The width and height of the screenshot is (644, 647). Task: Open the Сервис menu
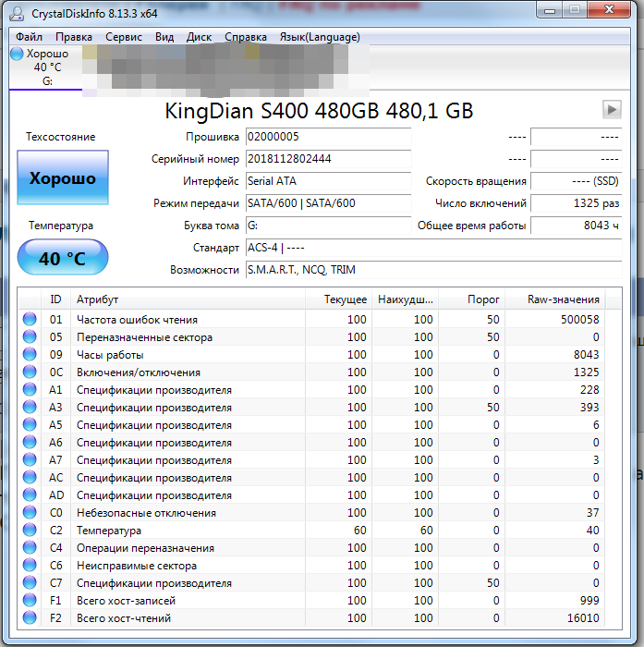(x=124, y=37)
